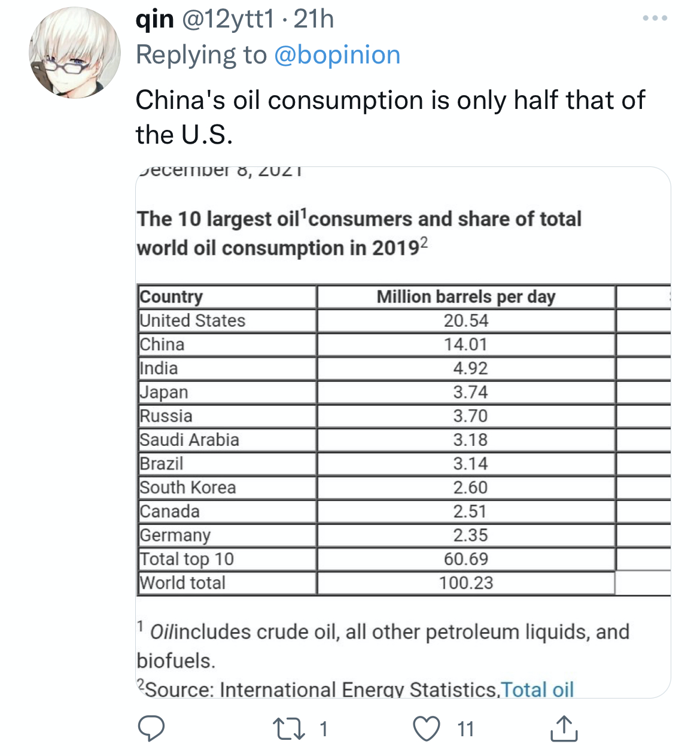Click the like count of 11
The width and height of the screenshot is (700, 756).
465,728
